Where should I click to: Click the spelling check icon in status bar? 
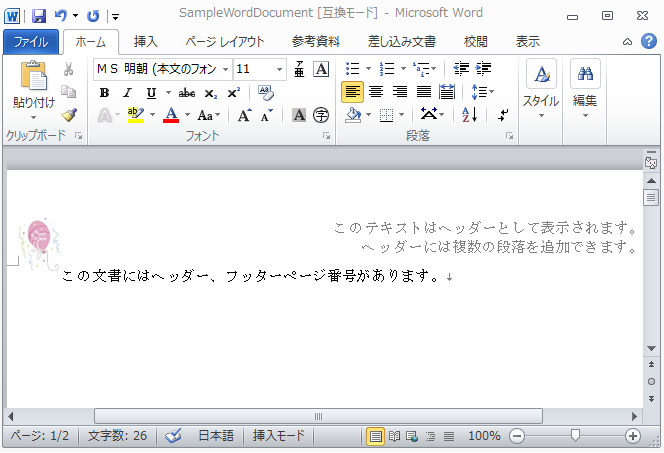tap(173, 436)
